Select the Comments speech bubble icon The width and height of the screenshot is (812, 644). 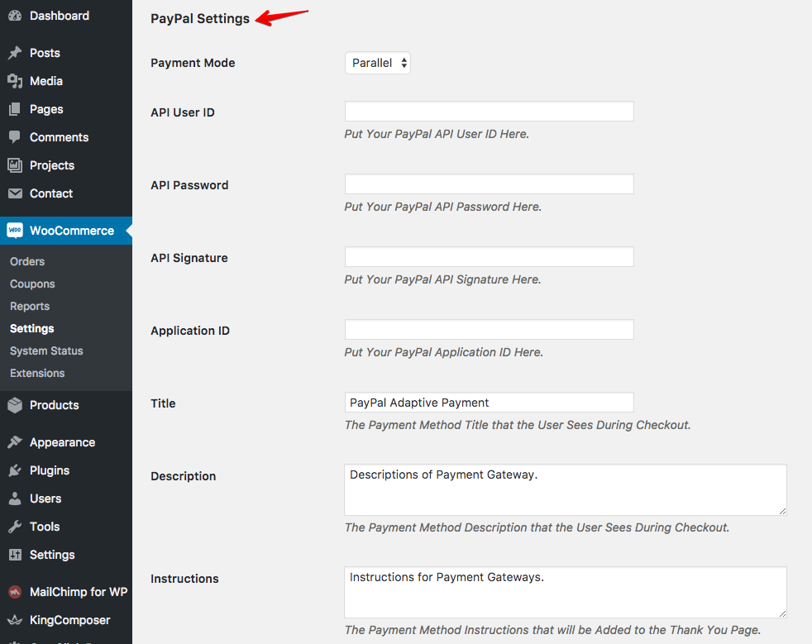(x=15, y=136)
